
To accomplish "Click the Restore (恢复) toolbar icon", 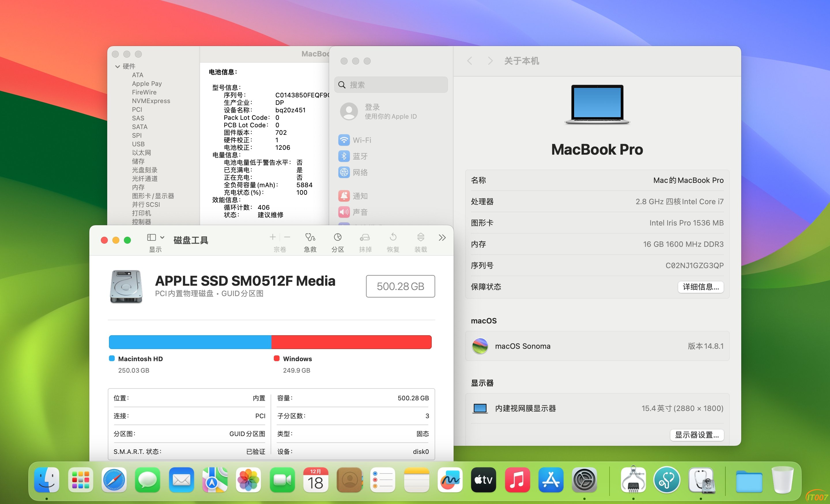I will [393, 238].
